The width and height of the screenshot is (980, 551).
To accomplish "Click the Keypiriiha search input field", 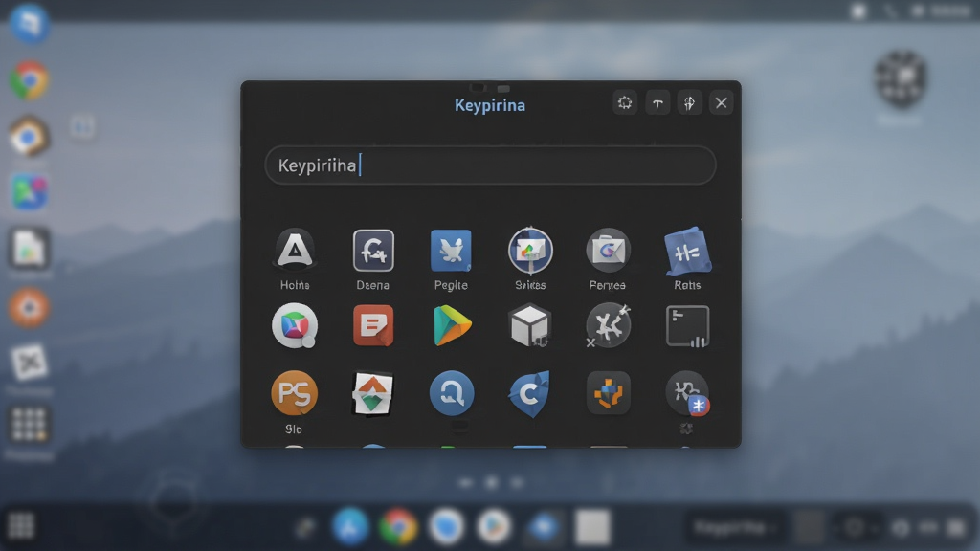I will (491, 165).
